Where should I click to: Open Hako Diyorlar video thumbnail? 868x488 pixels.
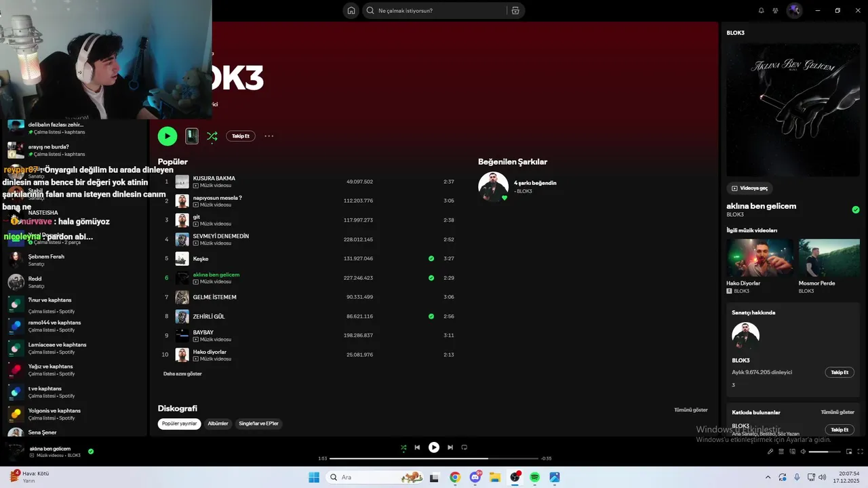pos(759,258)
